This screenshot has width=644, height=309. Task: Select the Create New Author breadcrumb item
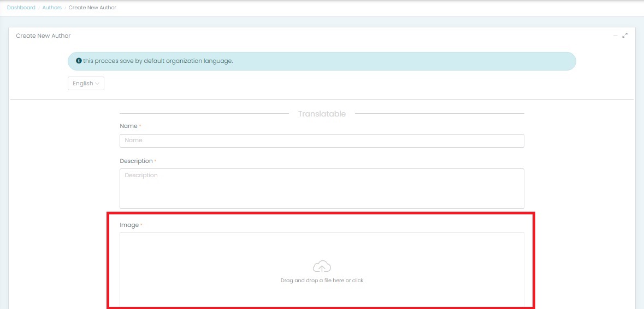coord(92,8)
